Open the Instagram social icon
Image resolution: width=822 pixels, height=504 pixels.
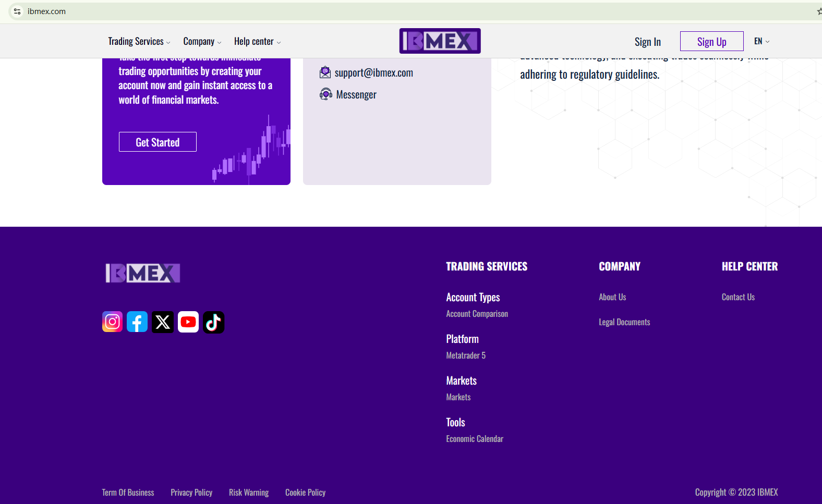click(x=112, y=322)
